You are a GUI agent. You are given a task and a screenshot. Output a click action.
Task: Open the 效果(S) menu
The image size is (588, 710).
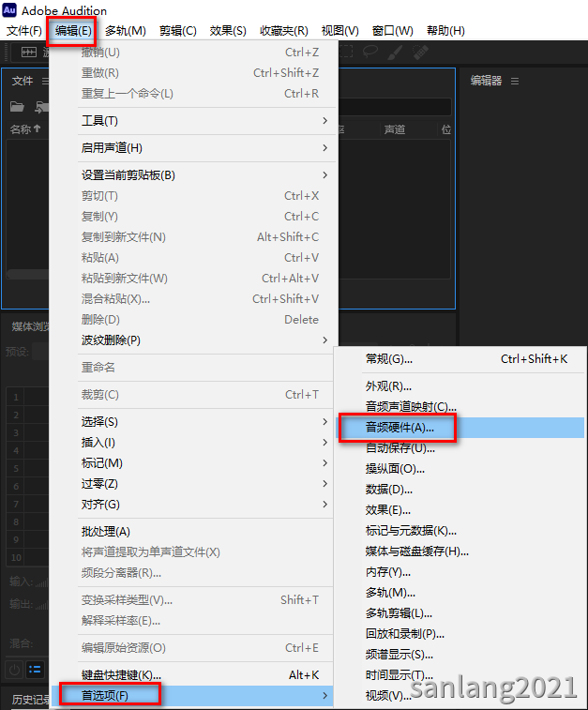click(228, 31)
